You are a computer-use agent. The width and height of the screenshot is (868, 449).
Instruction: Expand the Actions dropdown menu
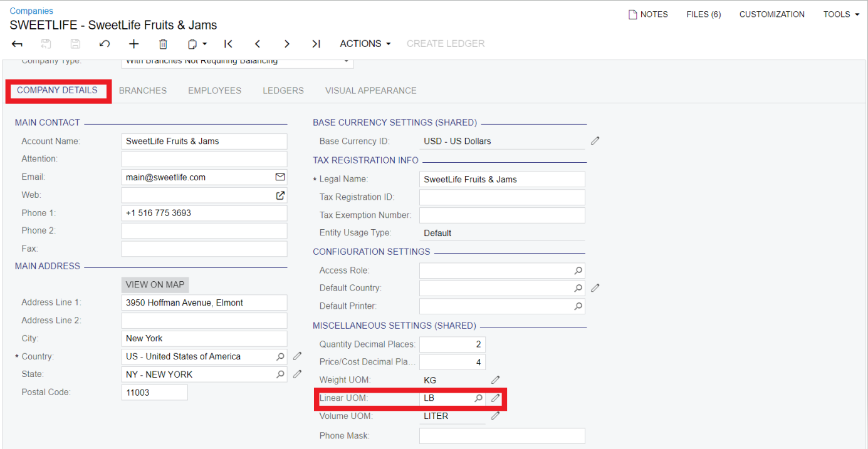pyautogui.click(x=365, y=44)
